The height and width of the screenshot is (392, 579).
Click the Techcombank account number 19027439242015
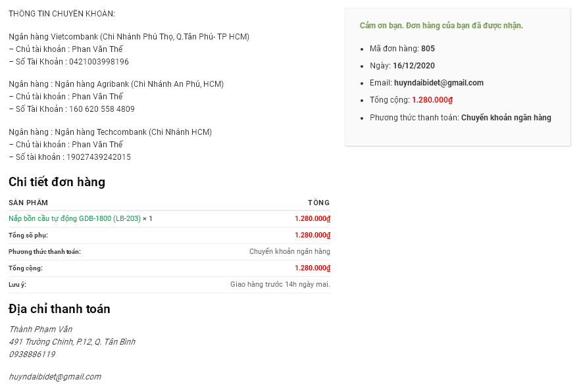(99, 157)
